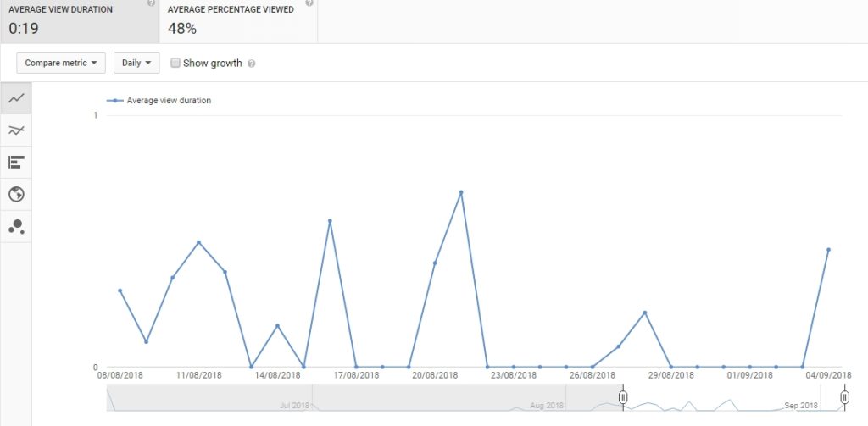Screen dimensions: 868x426
Task: Choose the horizontal bar chart icon
Action: point(16,163)
